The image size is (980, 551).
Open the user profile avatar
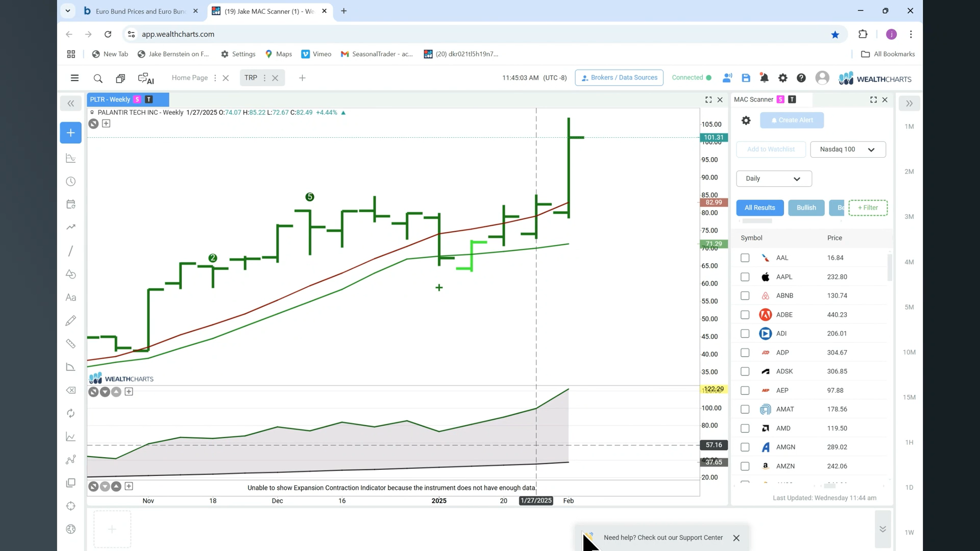[x=822, y=78]
